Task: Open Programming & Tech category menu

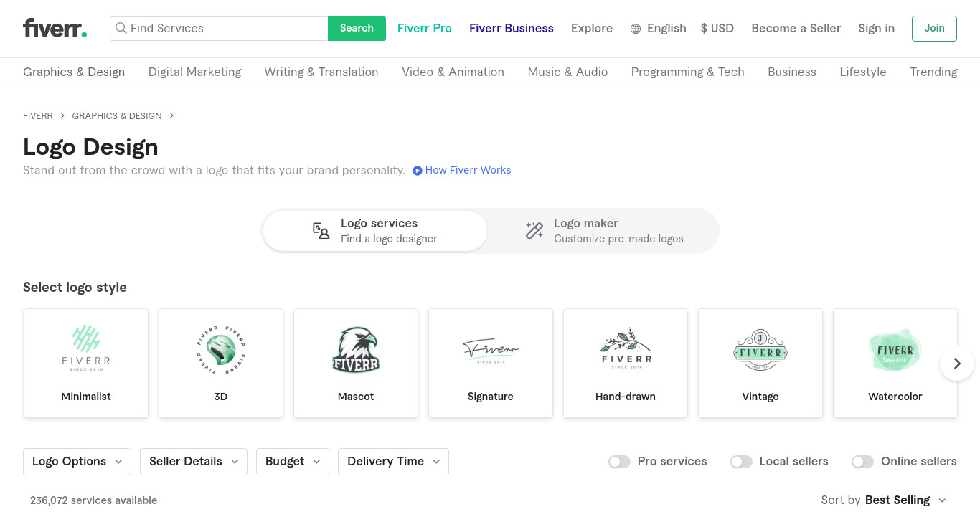Action: [x=687, y=72]
